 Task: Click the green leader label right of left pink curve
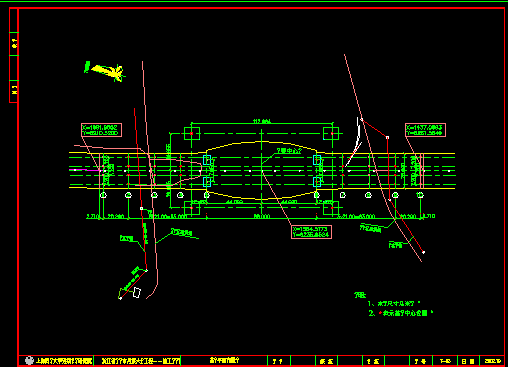tap(182, 232)
